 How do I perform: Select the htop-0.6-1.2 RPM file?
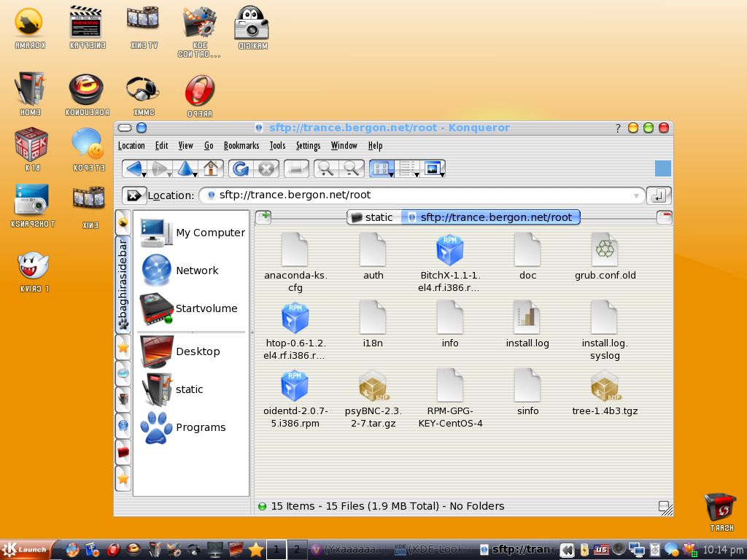[295, 331]
